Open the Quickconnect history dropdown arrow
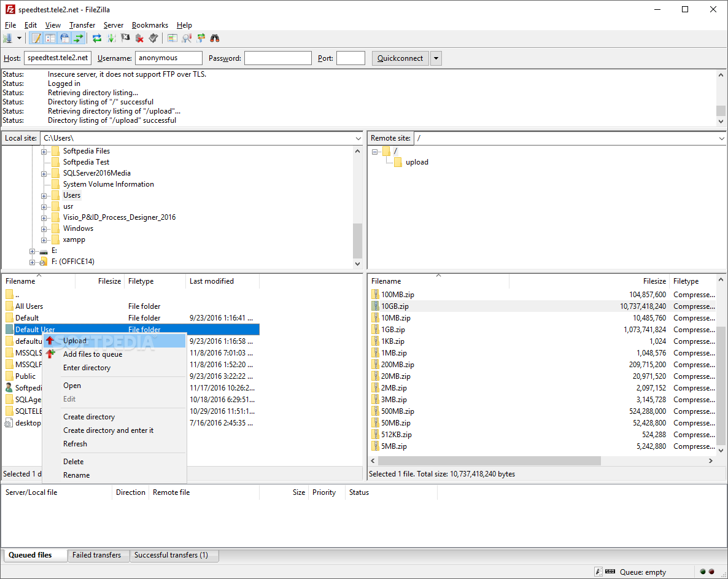728x579 pixels. 436,58
